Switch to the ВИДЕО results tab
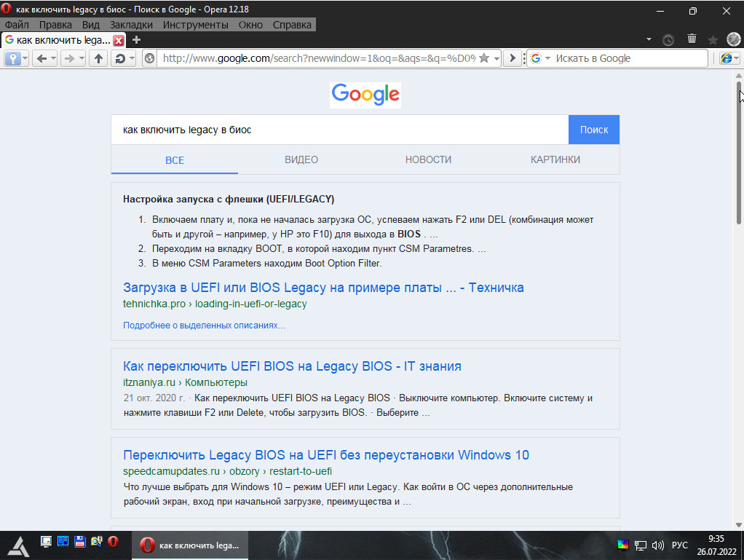Image resolution: width=744 pixels, height=560 pixels. [x=301, y=160]
